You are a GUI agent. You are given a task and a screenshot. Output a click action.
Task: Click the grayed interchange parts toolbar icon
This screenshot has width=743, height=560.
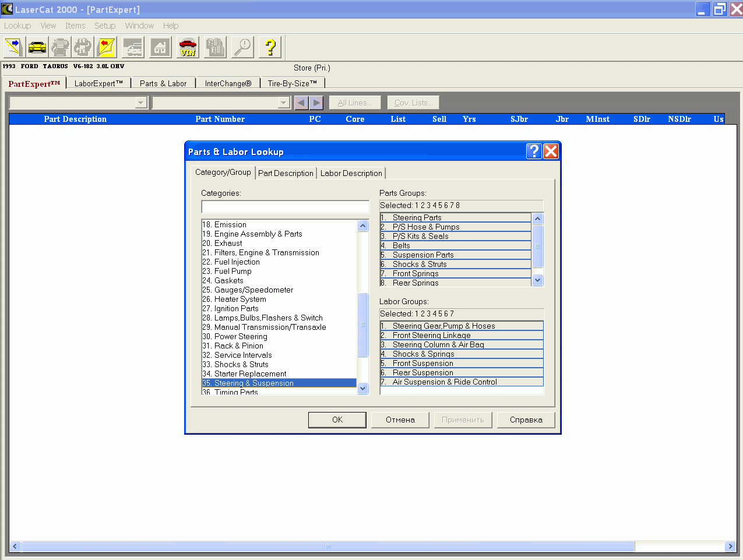coord(83,47)
